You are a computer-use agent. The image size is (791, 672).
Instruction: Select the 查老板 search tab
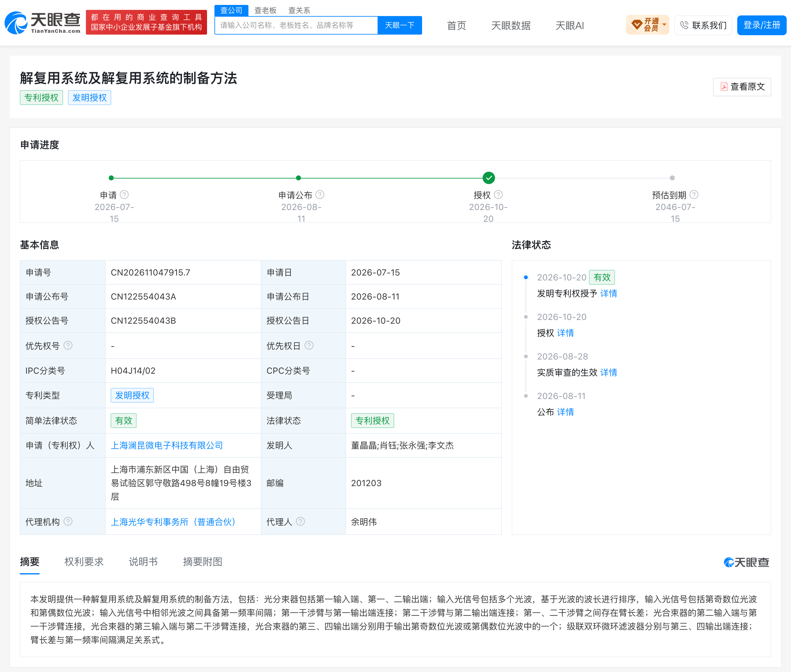click(x=265, y=10)
